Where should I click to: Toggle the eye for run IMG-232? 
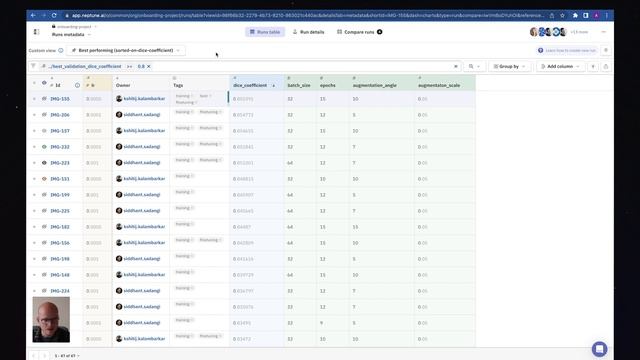[44, 147]
